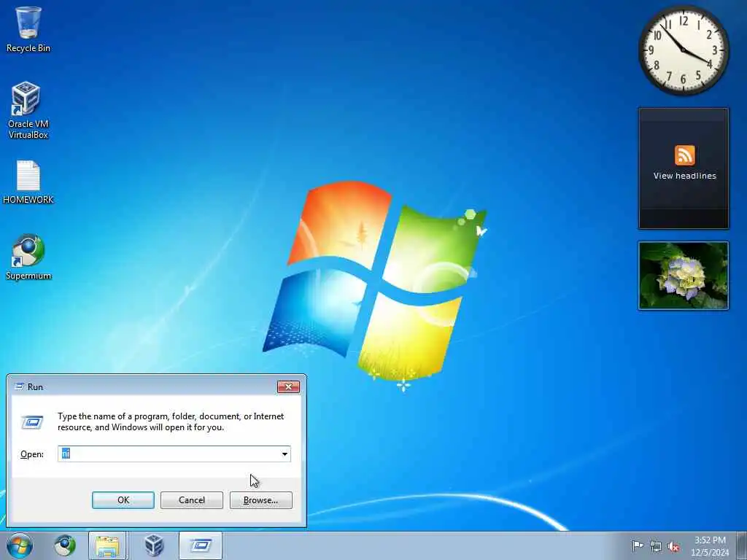747x560 pixels.
Task: Click Cancel in the Run dialog
Action: pos(192,500)
